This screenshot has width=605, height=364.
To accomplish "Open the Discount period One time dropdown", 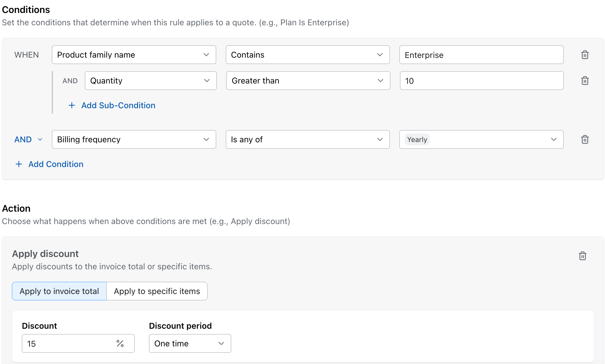I will coord(190,343).
